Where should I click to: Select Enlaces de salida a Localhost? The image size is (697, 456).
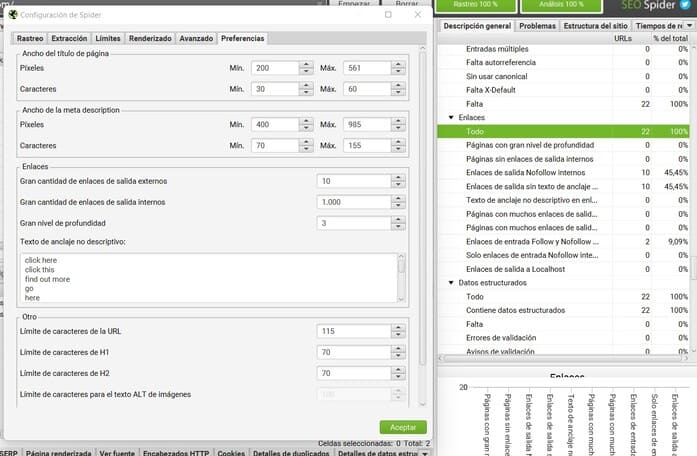click(x=563, y=269)
